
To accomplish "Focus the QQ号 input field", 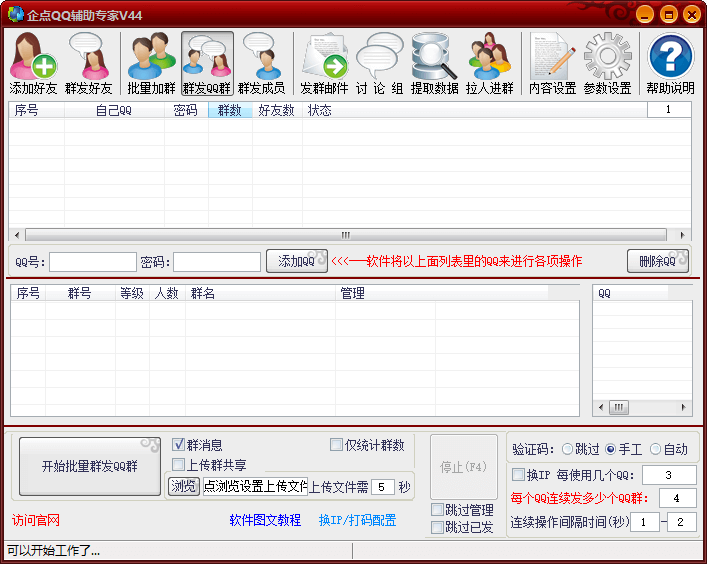I will (x=93, y=262).
